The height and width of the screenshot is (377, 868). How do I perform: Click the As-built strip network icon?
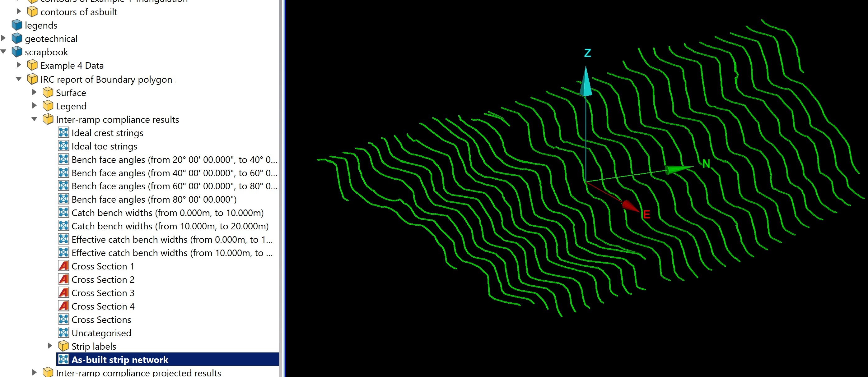(x=63, y=359)
